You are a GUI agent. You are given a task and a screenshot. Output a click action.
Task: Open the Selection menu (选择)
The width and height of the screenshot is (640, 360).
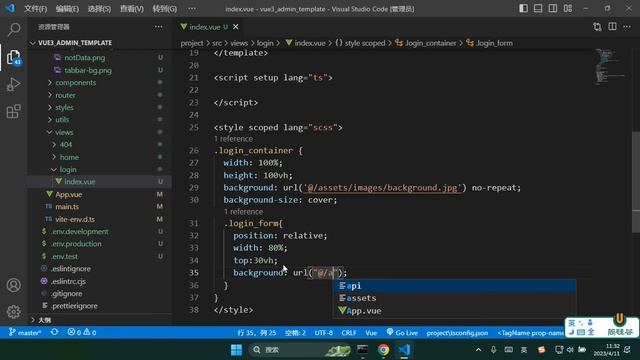click(99, 9)
